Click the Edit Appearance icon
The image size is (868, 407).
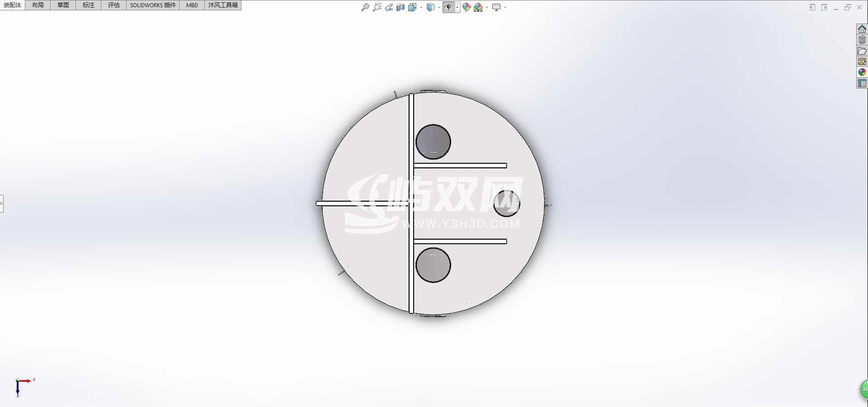[467, 7]
